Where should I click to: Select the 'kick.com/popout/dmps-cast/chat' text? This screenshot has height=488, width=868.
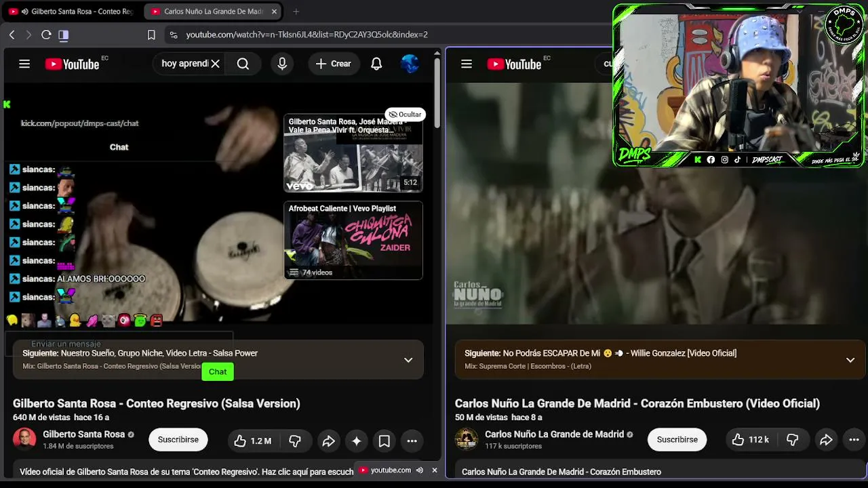(79, 123)
